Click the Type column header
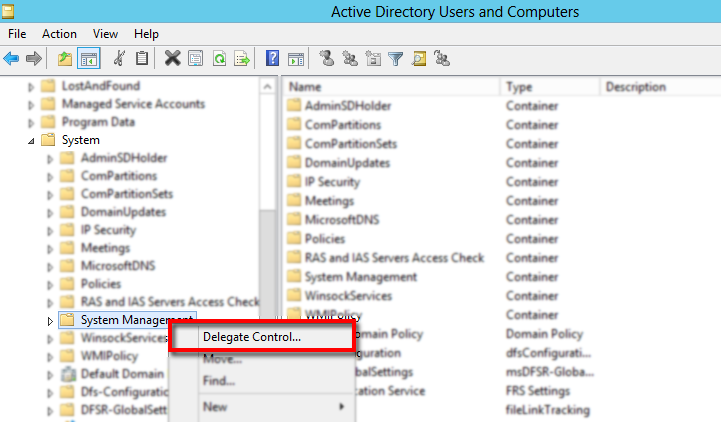 click(550, 87)
